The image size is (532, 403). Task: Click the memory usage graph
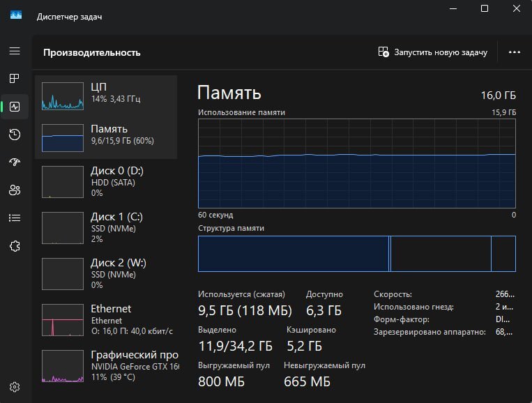click(356, 163)
